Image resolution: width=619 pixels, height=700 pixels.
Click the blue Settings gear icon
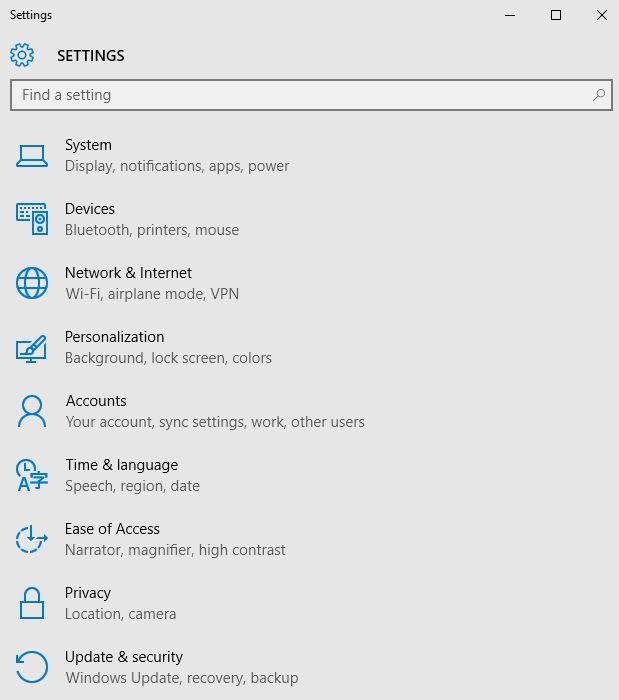pos(22,55)
